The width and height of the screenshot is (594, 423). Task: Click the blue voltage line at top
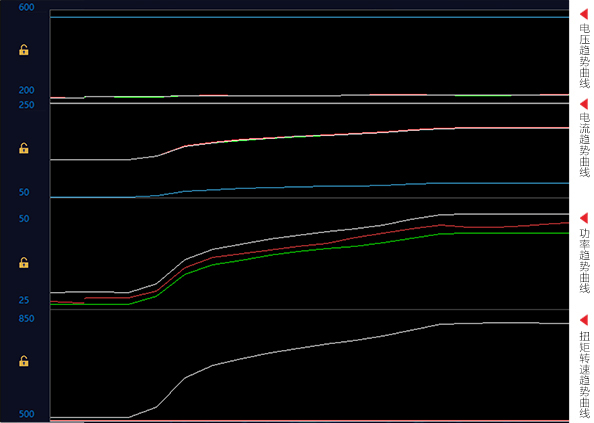pos(309,17)
